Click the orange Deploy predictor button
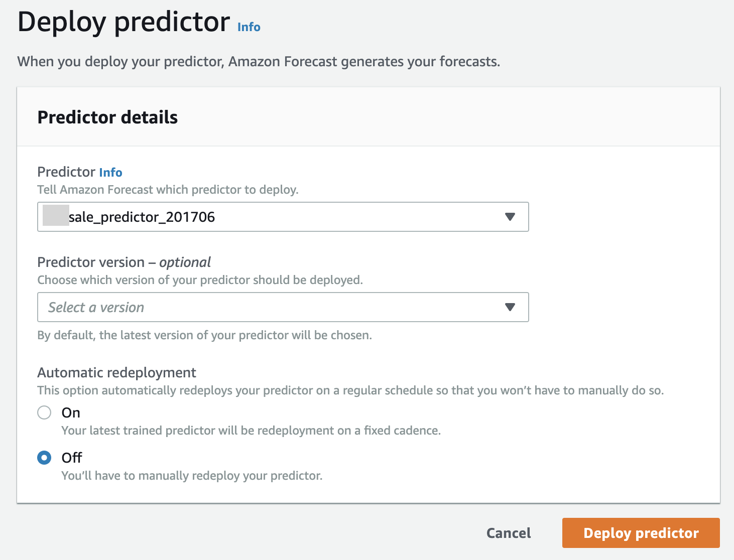The height and width of the screenshot is (560, 734). (641, 533)
